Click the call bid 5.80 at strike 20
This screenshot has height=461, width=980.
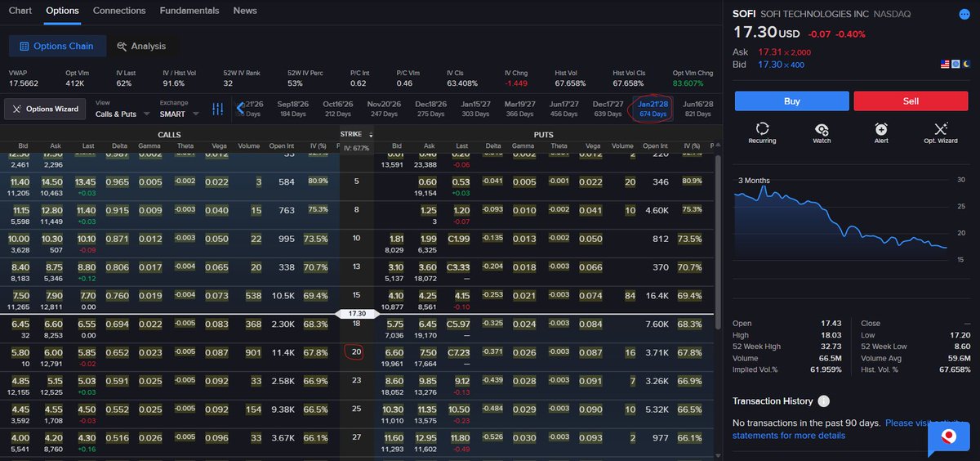tap(20, 352)
